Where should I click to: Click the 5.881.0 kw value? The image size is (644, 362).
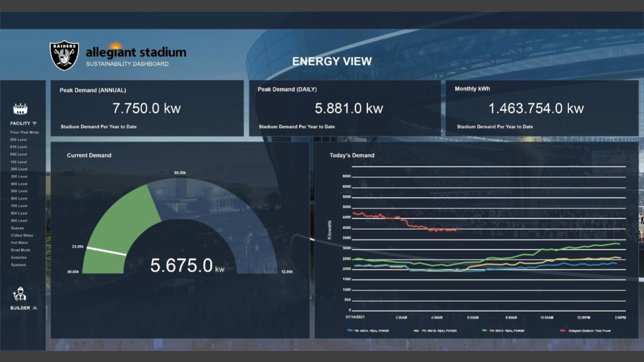349,109
